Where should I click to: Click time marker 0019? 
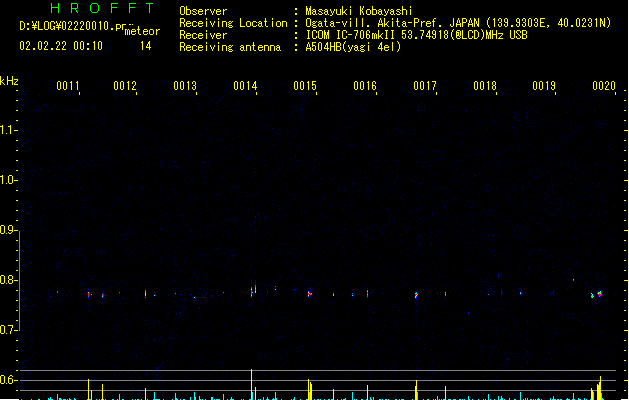coord(544,86)
